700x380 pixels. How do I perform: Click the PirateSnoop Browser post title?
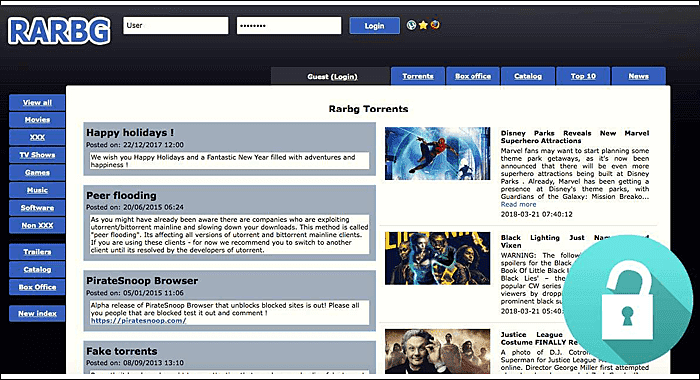click(x=142, y=281)
